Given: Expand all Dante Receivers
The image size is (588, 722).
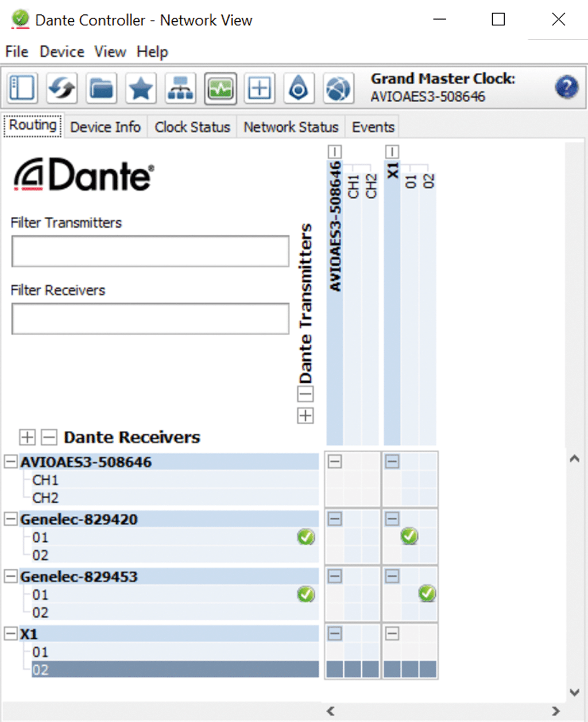Looking at the screenshot, I should (27, 437).
